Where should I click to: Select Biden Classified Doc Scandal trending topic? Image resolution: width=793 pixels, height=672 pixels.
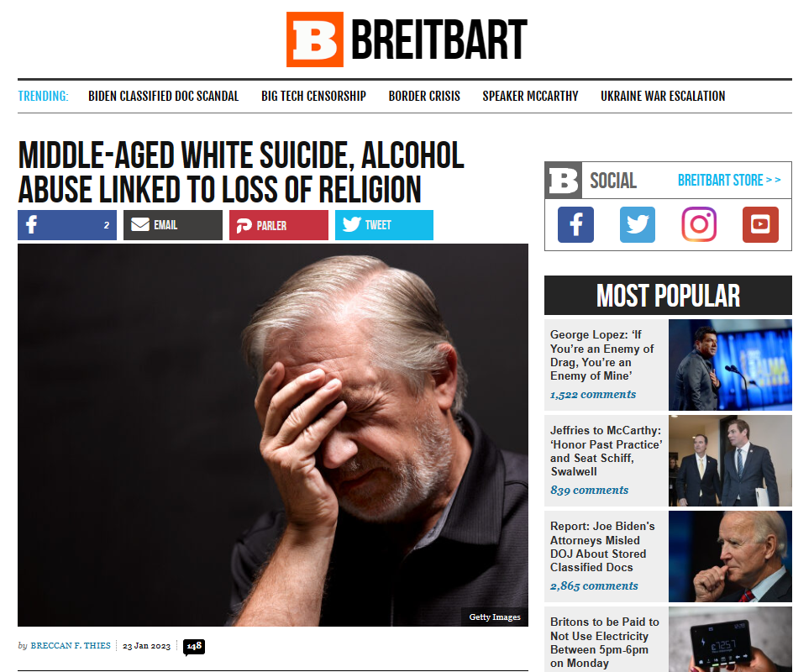coord(163,96)
